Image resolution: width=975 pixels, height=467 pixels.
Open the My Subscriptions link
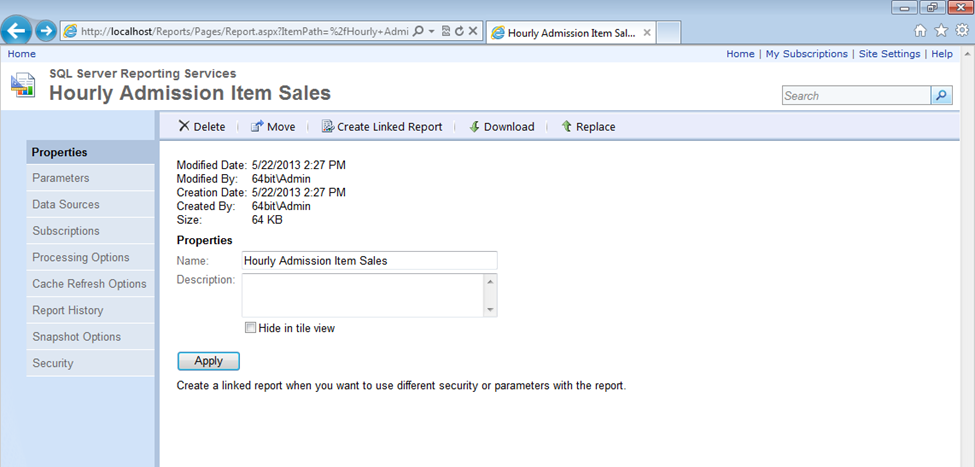[806, 54]
